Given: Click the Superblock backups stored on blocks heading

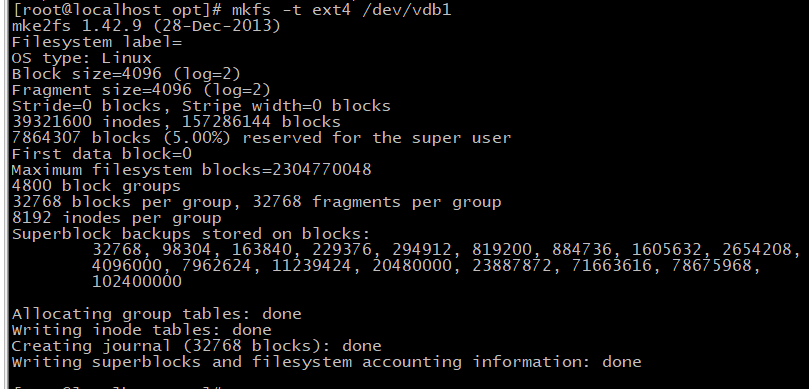Looking at the screenshot, I should click(191, 233).
